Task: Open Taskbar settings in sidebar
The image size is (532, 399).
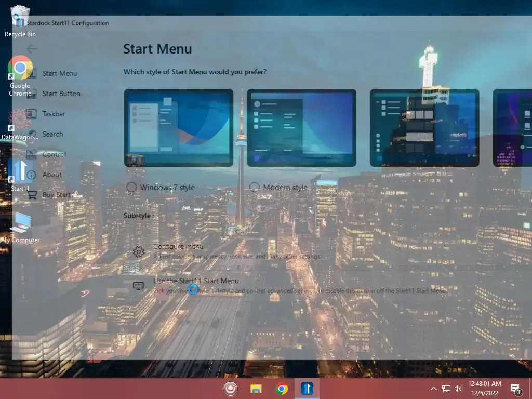Action: 54,114
